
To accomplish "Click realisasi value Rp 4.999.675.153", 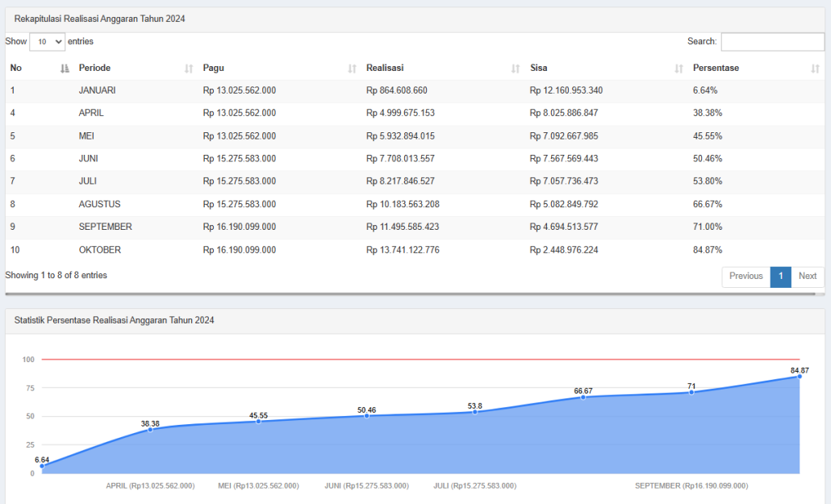I will pyautogui.click(x=400, y=113).
